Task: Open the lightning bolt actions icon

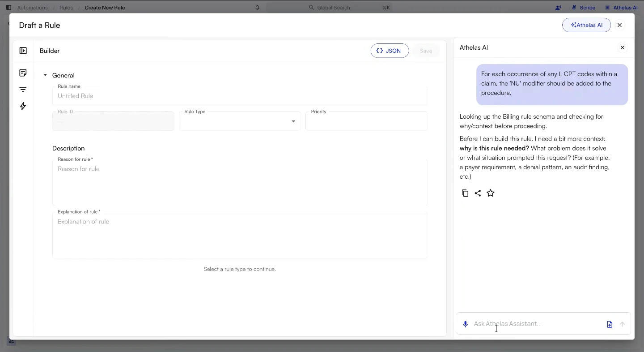Action: click(23, 106)
